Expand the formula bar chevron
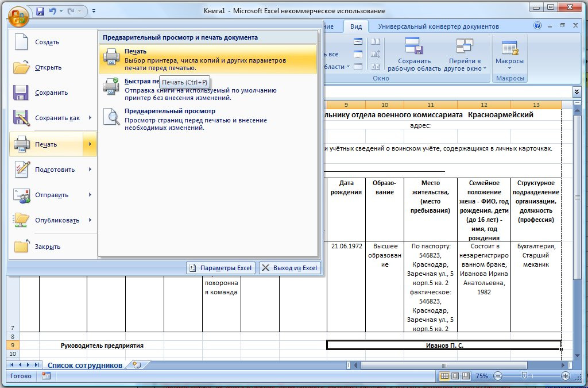 tap(576, 92)
